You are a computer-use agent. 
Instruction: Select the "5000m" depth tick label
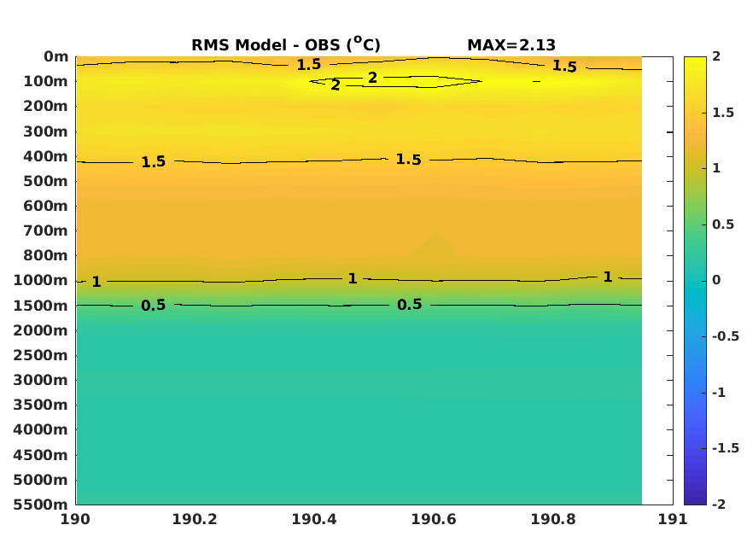[x=41, y=480]
